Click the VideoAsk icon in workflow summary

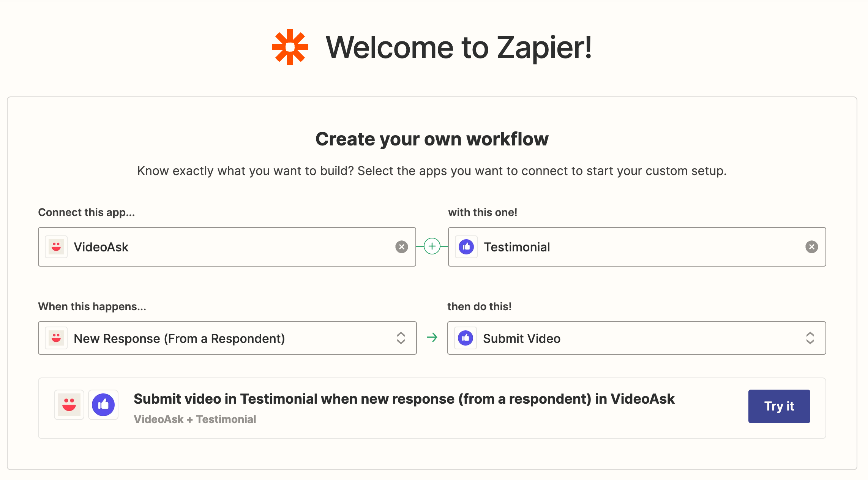(69, 405)
